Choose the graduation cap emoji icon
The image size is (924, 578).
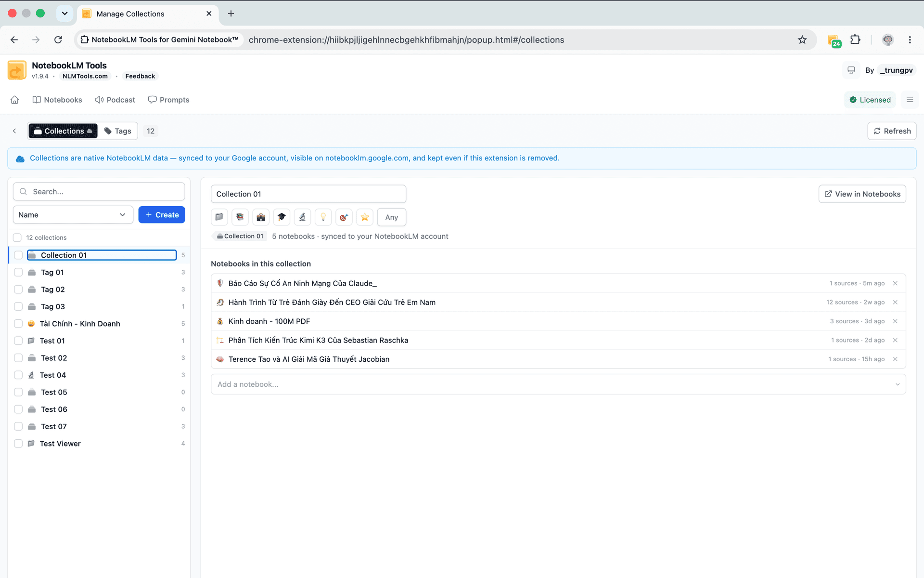(282, 217)
